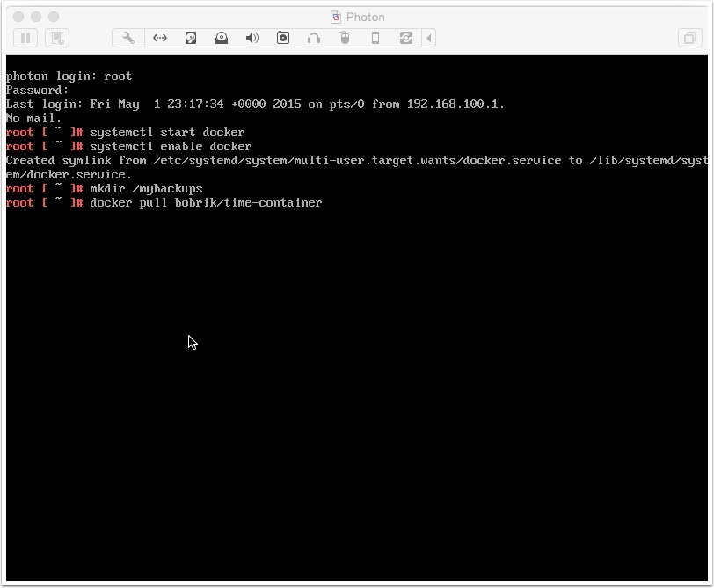Viewport: 714px width, 588px height.
Task: Click the 'No mail.' text
Action: click(x=33, y=119)
